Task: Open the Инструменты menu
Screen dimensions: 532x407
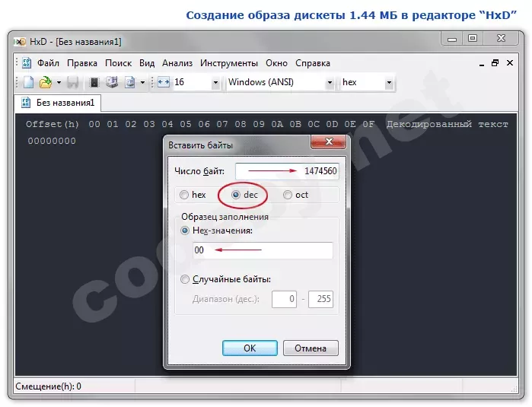Action: click(229, 63)
